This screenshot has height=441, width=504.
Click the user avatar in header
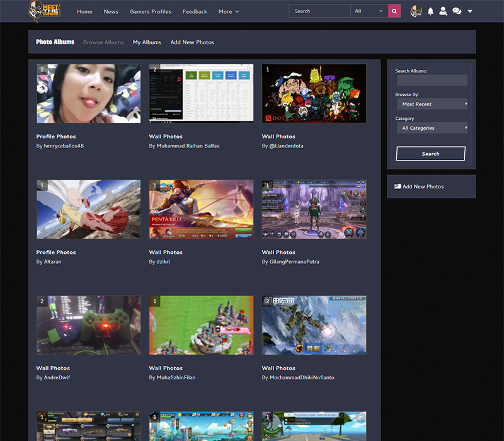416,11
